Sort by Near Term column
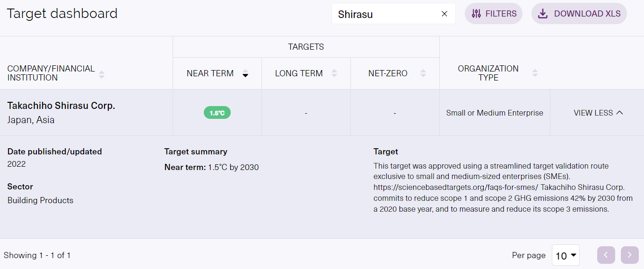 click(245, 73)
